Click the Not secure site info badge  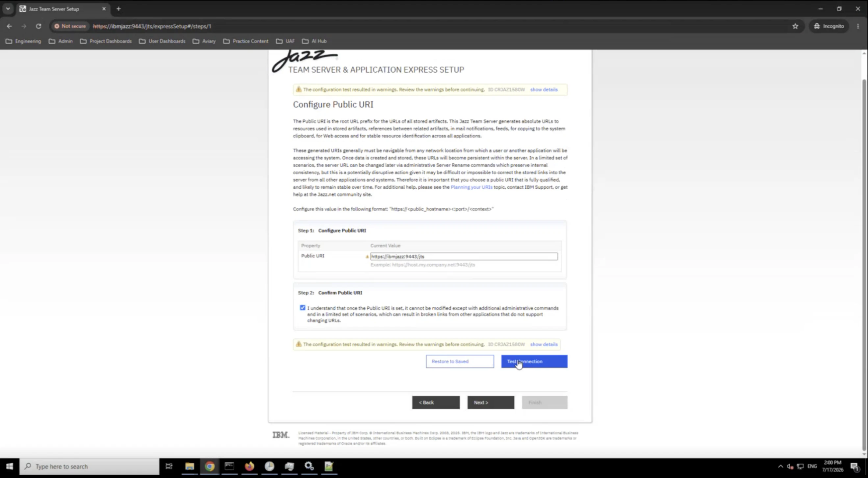point(70,26)
